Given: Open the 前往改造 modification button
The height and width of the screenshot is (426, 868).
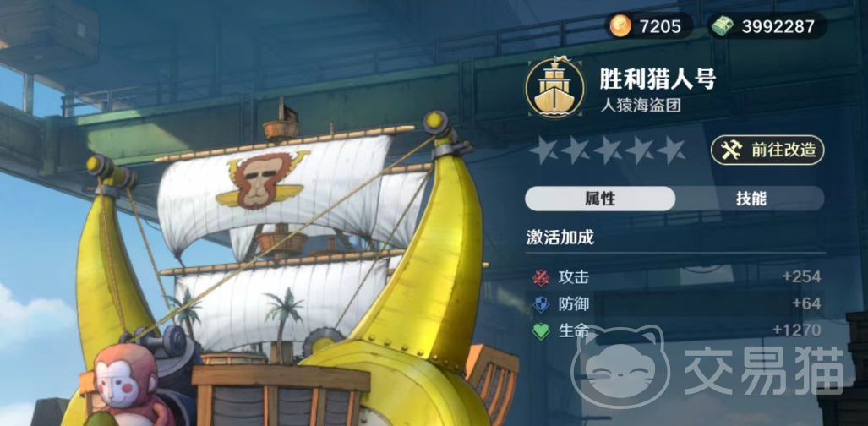Looking at the screenshot, I should coord(767,150).
